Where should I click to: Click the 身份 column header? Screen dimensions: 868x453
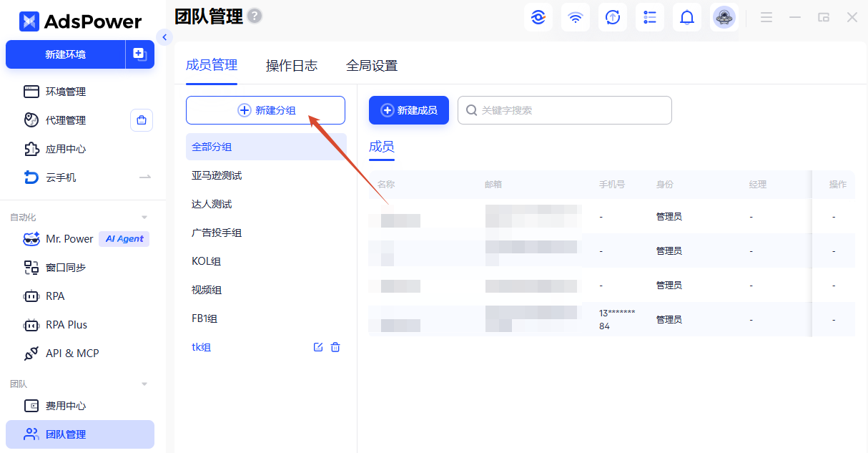click(x=665, y=185)
